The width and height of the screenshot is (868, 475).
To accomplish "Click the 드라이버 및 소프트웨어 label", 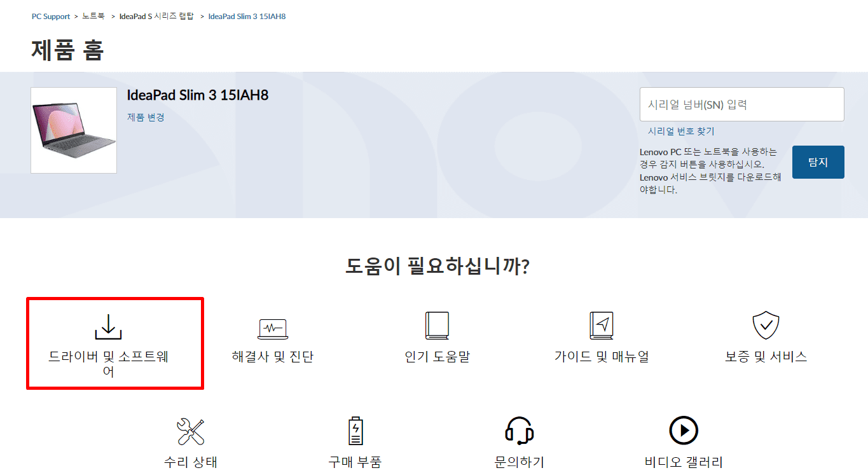I will (108, 364).
